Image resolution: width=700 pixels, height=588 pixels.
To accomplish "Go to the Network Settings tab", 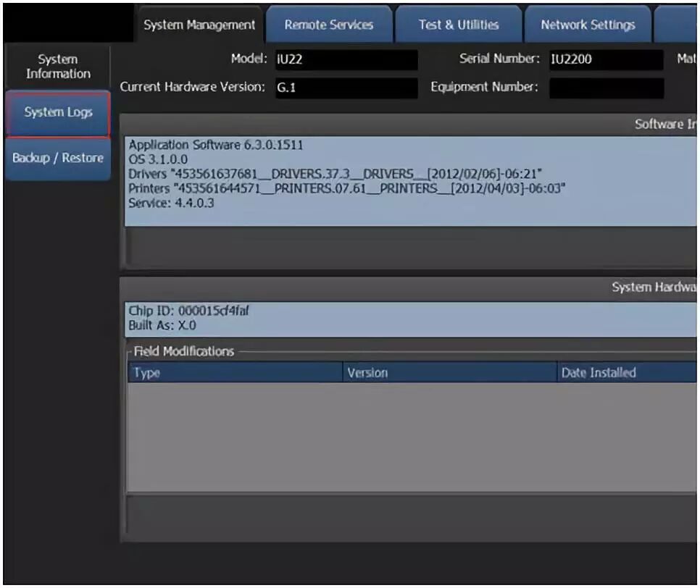I will tap(588, 25).
